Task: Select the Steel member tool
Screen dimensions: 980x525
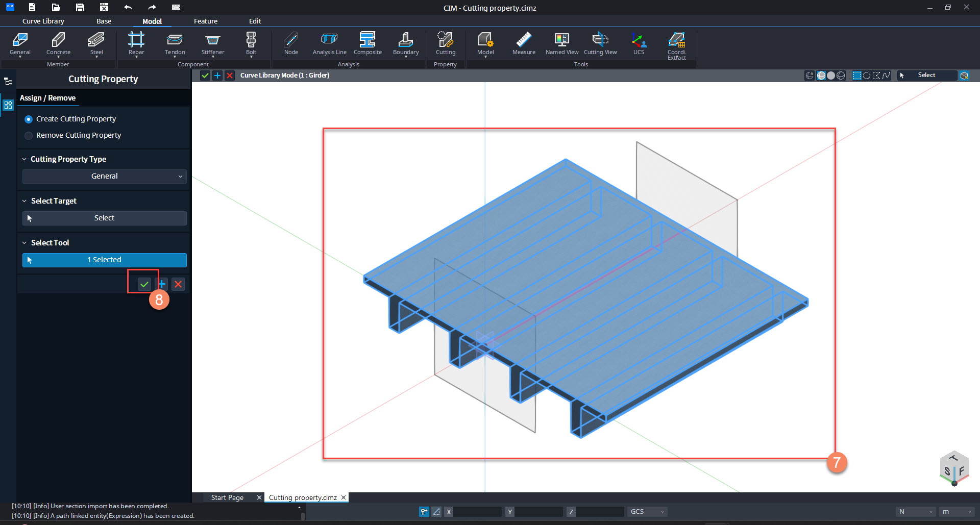Action: pos(96,44)
